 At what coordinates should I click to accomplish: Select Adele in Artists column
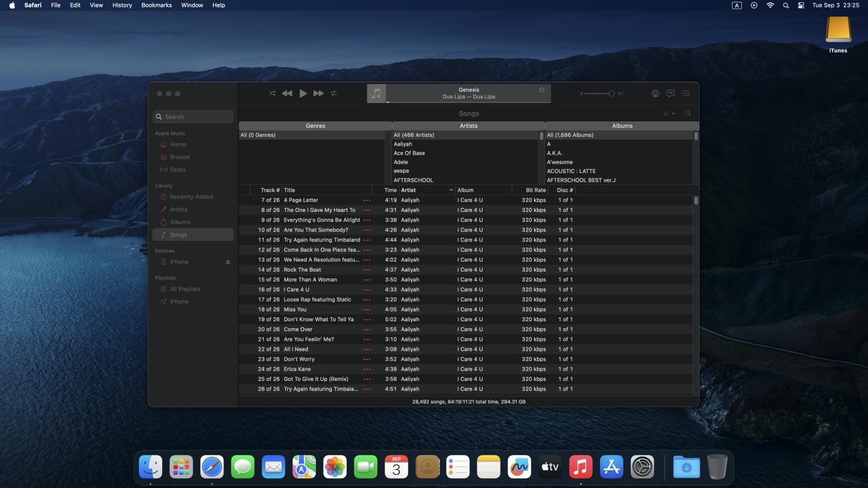[x=465, y=162]
